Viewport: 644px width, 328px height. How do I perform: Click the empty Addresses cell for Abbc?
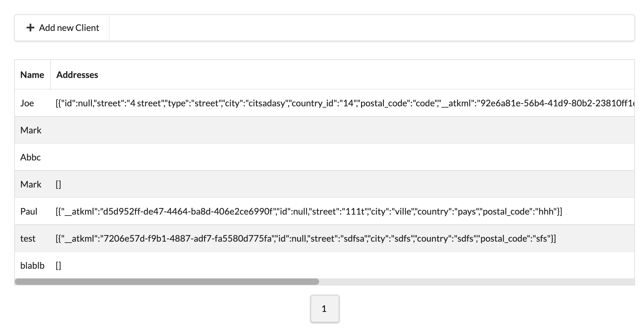(x=193, y=157)
